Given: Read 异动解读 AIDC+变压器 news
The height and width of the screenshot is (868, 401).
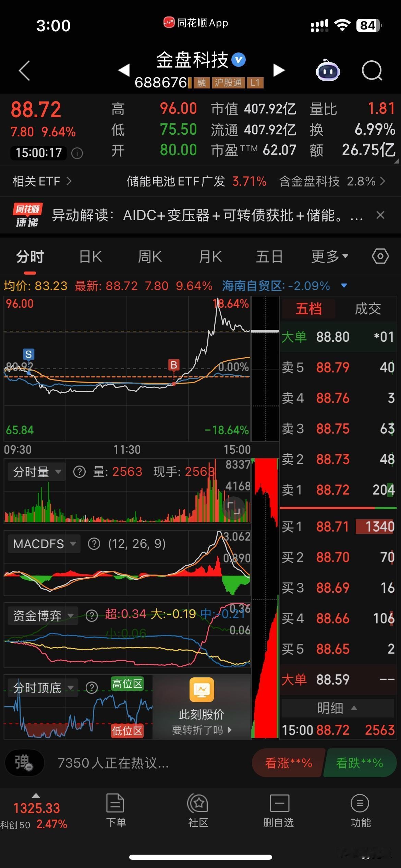Looking at the screenshot, I should (207, 215).
